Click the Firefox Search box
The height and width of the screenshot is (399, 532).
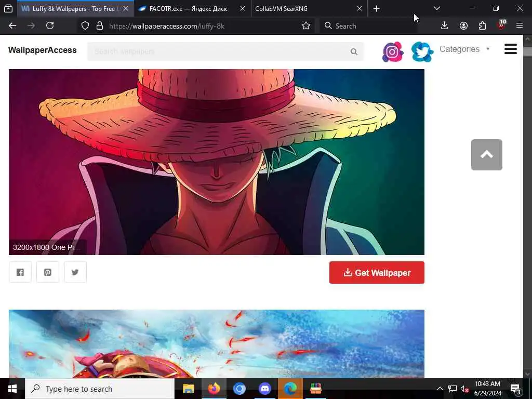point(368,26)
